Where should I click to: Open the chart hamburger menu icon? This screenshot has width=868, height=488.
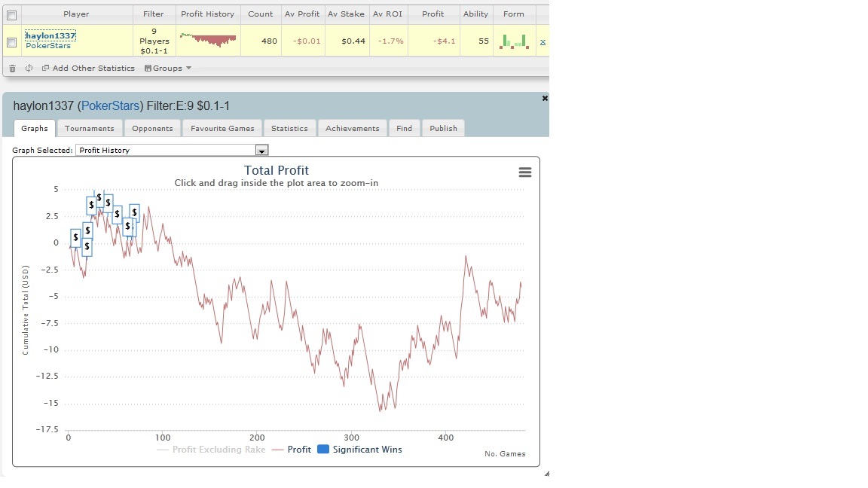pos(524,172)
